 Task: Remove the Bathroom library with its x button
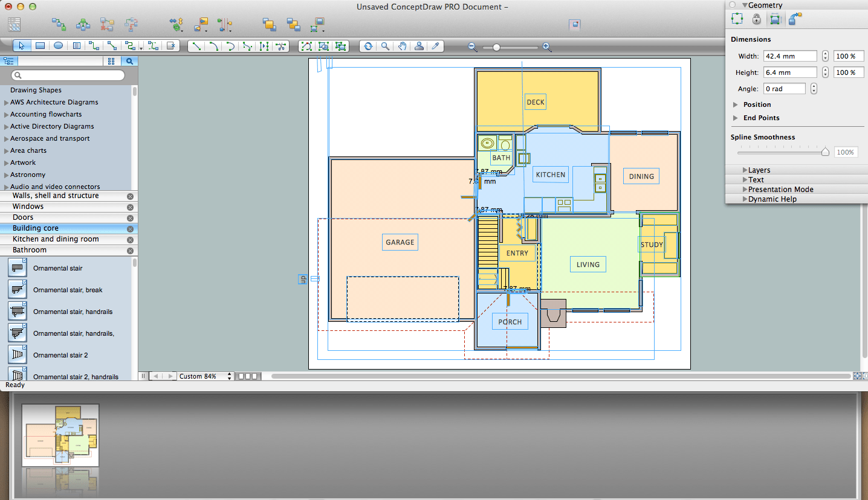pyautogui.click(x=131, y=250)
